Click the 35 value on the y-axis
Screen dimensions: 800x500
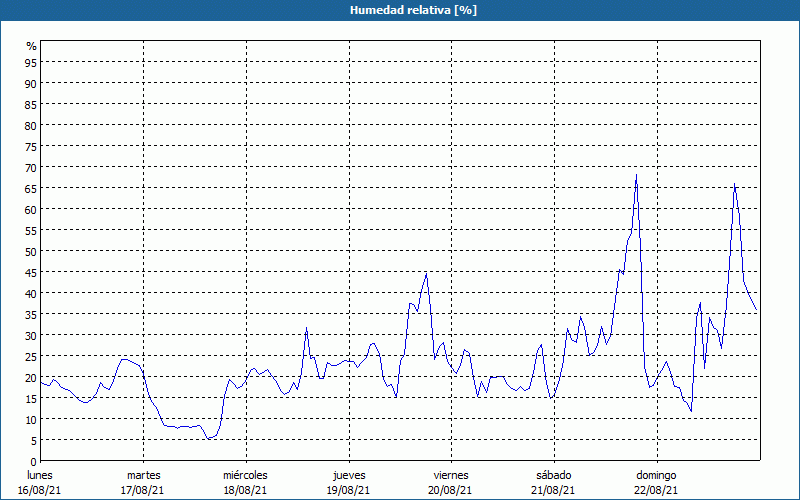(x=31, y=314)
